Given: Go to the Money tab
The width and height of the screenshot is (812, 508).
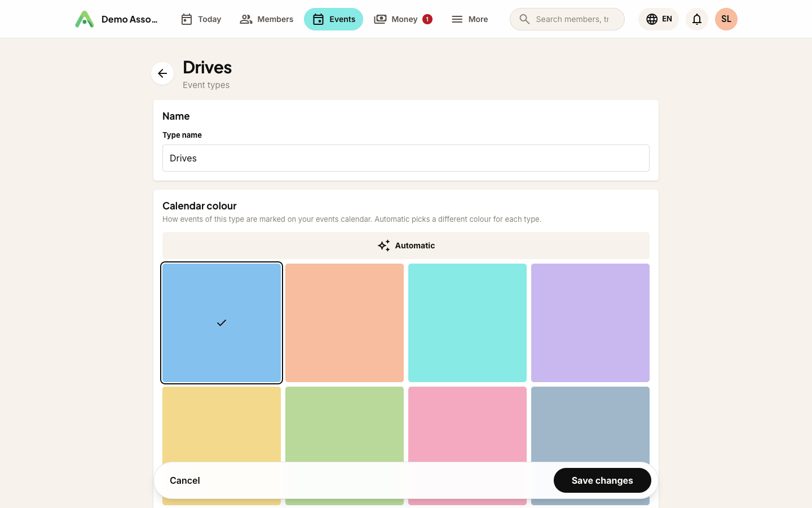Looking at the screenshot, I should (x=403, y=19).
